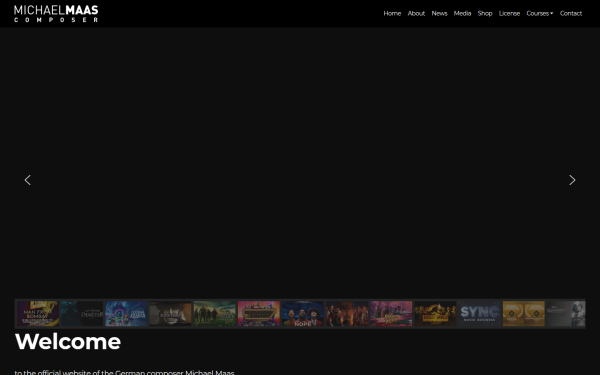Open the Media page
The width and height of the screenshot is (600, 375).
[462, 13]
